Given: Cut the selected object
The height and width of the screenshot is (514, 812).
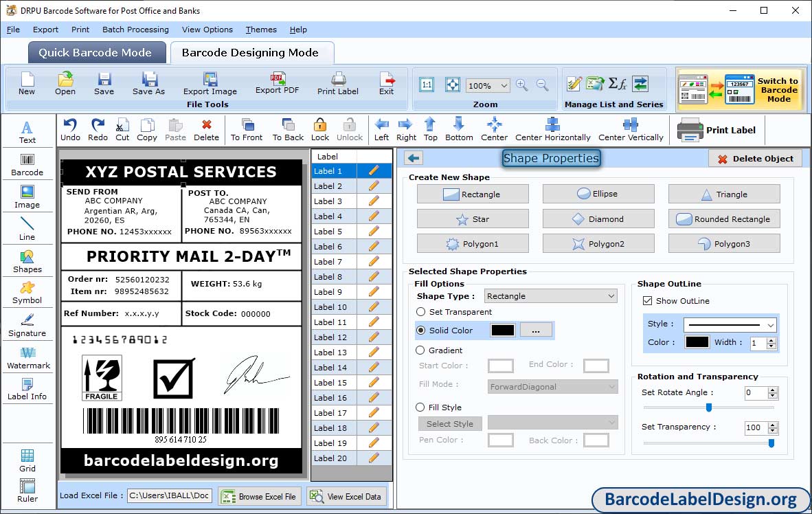Looking at the screenshot, I should click(x=122, y=130).
